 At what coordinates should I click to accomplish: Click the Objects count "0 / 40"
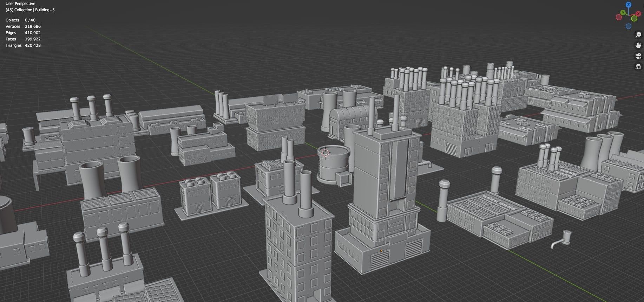[x=30, y=20]
